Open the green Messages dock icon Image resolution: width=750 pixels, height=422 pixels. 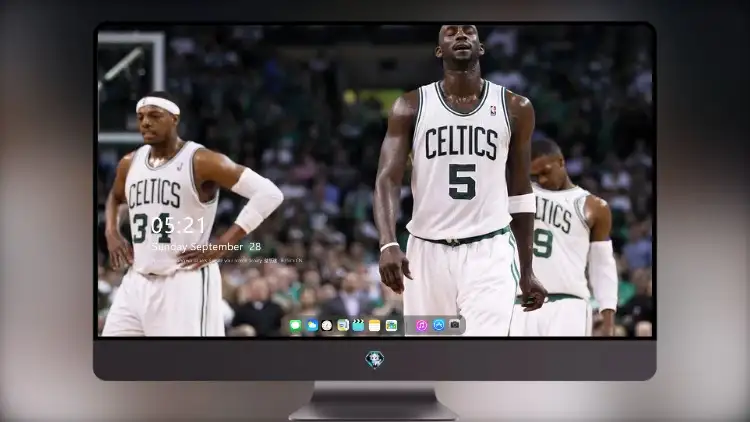(x=296, y=325)
